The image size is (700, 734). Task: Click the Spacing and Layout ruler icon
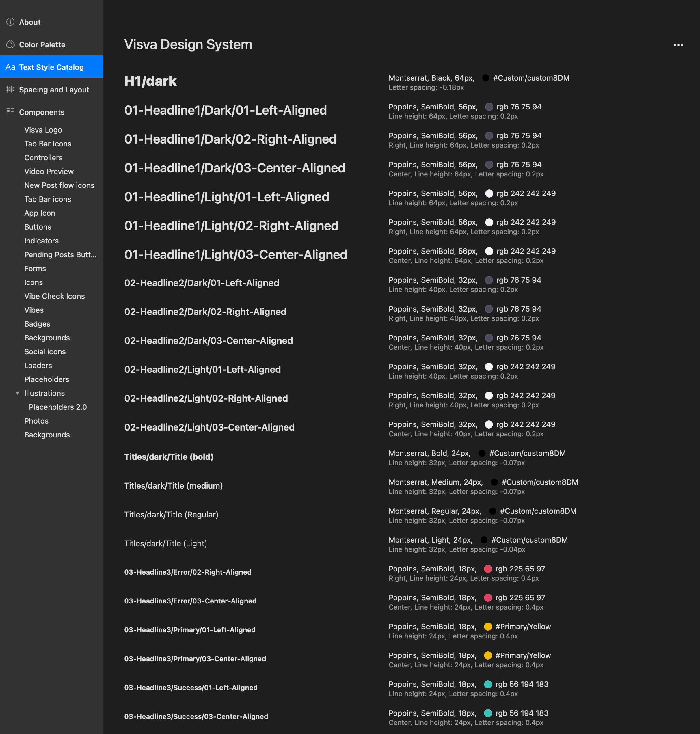[10, 90]
